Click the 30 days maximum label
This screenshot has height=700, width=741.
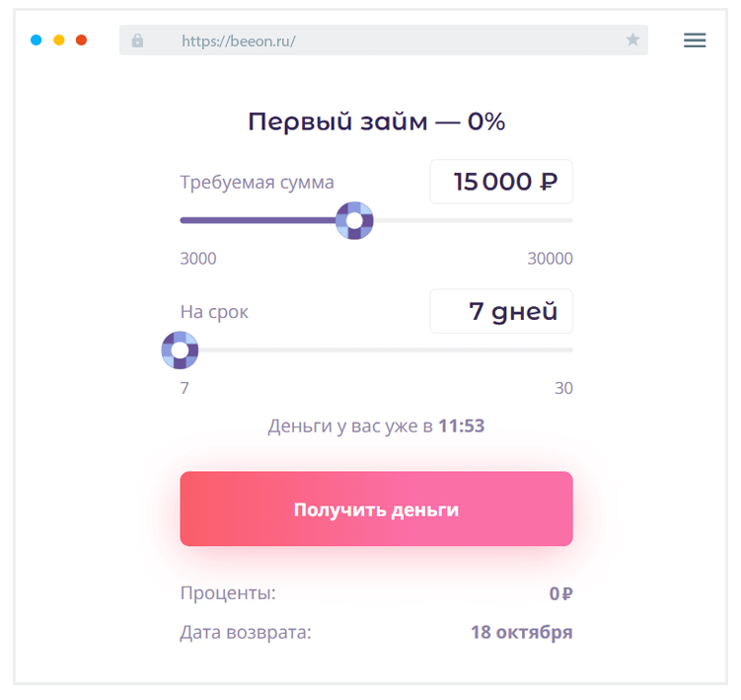563,388
